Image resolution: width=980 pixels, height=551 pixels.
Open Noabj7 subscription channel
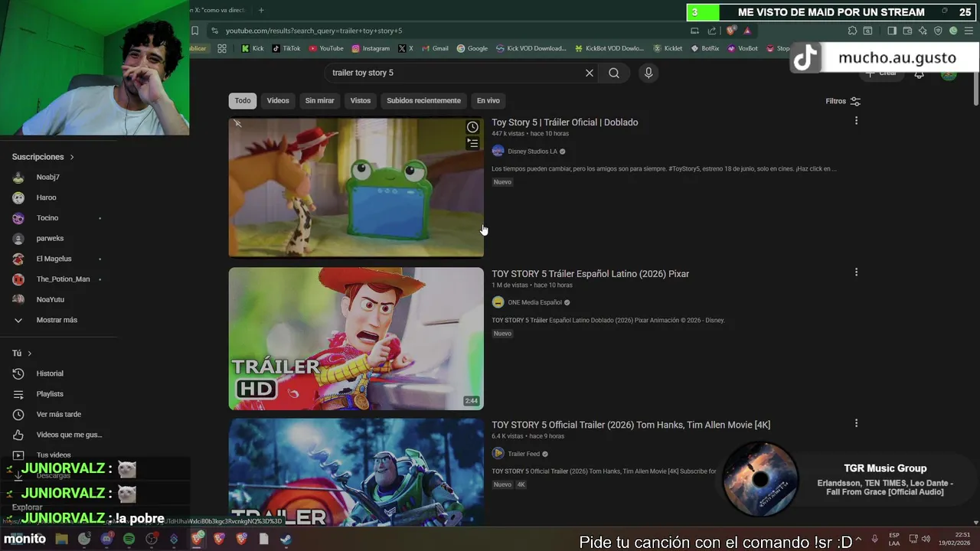pos(47,177)
